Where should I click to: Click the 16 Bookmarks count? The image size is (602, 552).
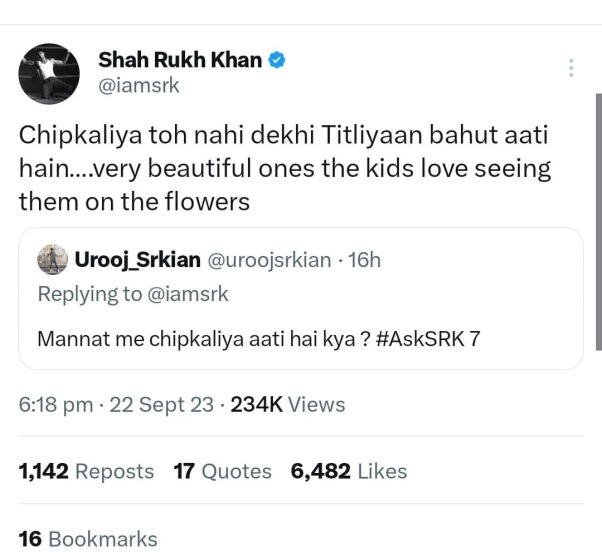[x=88, y=539]
